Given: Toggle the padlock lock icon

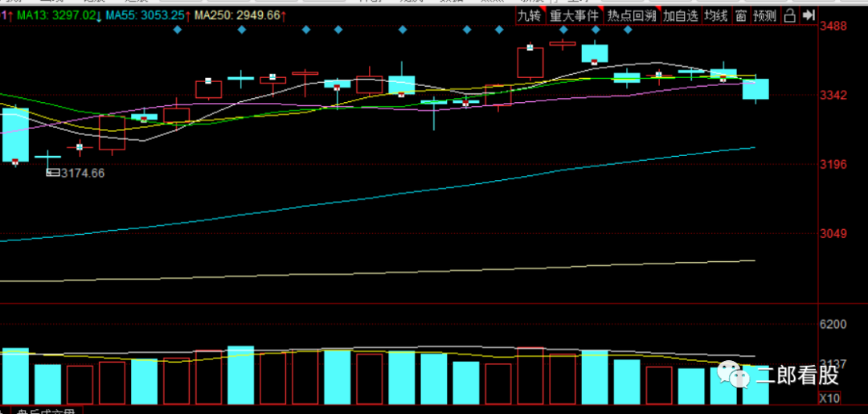Looking at the screenshot, I should click(790, 15).
